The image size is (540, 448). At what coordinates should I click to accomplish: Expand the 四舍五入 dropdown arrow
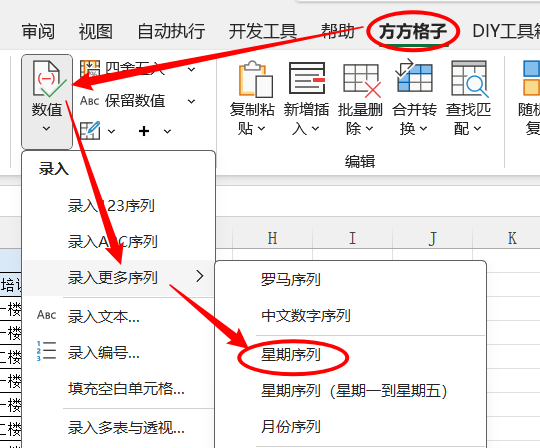[x=191, y=70]
